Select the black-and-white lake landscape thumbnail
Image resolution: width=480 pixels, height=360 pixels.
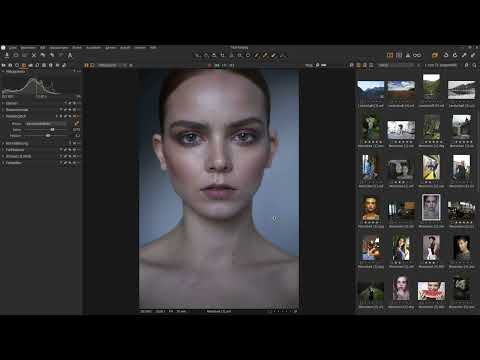point(461,90)
